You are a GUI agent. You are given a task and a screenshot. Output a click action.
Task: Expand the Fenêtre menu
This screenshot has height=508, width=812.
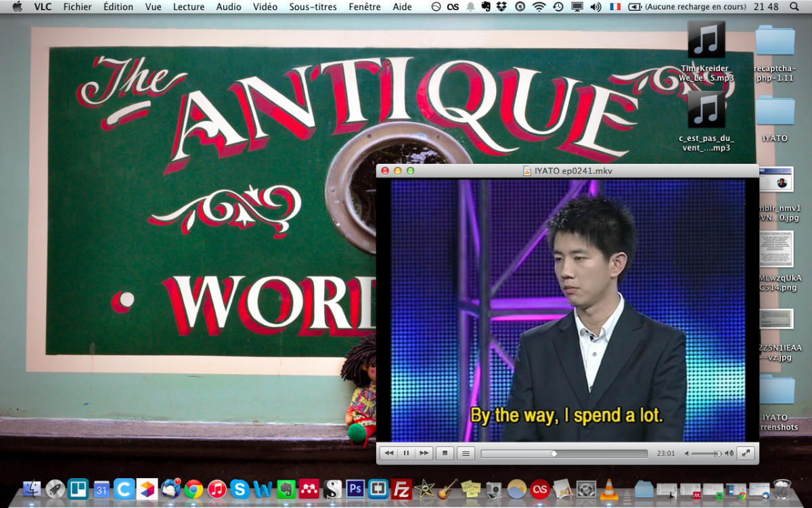365,7
